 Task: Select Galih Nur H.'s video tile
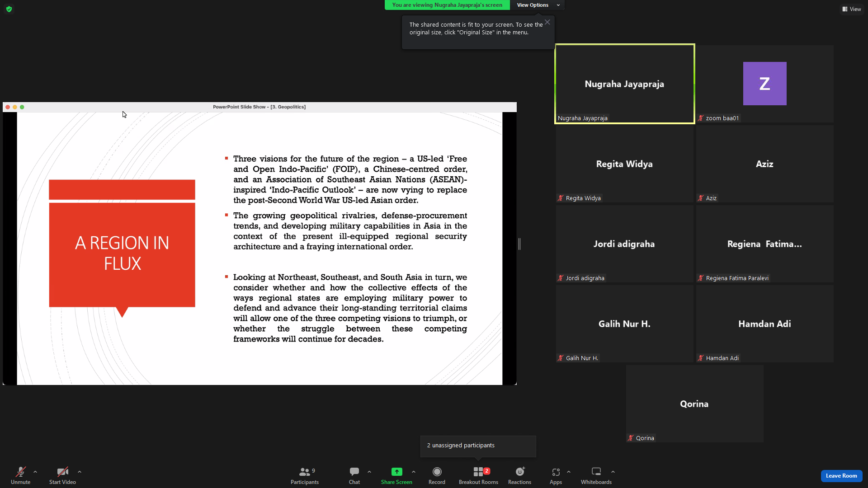coord(624,324)
